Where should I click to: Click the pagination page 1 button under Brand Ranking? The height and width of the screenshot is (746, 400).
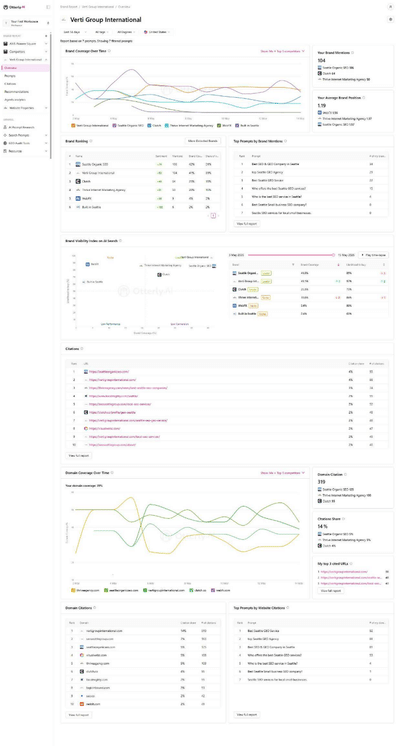pyautogui.click(x=213, y=216)
